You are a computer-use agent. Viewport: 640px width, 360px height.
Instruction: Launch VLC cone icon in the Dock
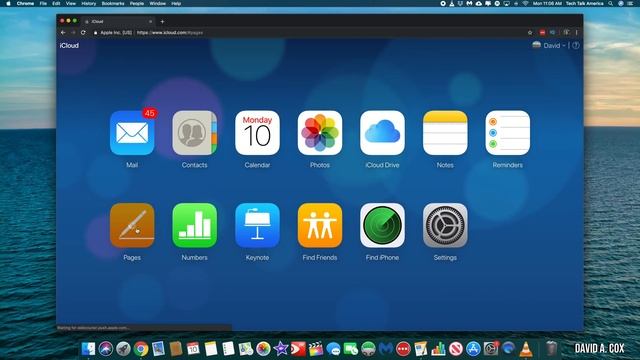(x=526, y=349)
